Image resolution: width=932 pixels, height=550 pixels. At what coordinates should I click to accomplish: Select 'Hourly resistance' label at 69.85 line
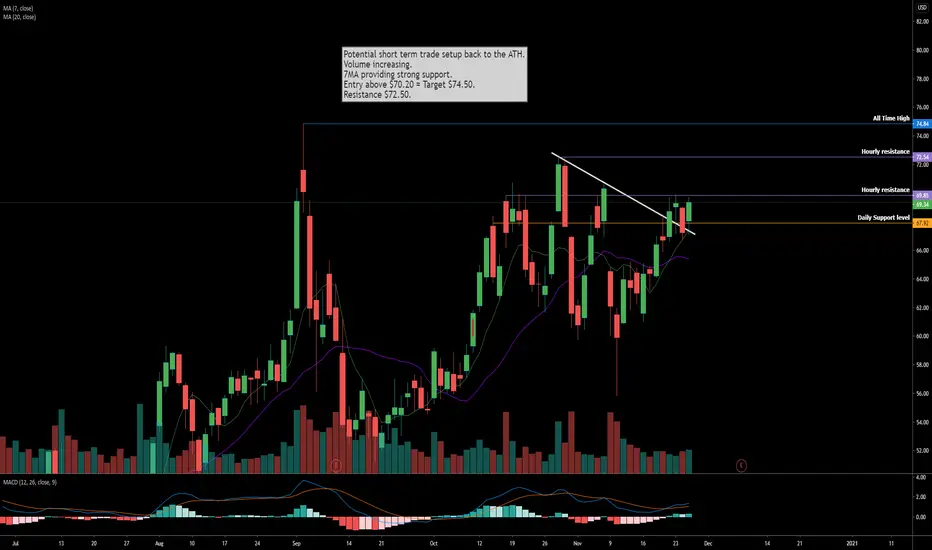tap(885, 190)
